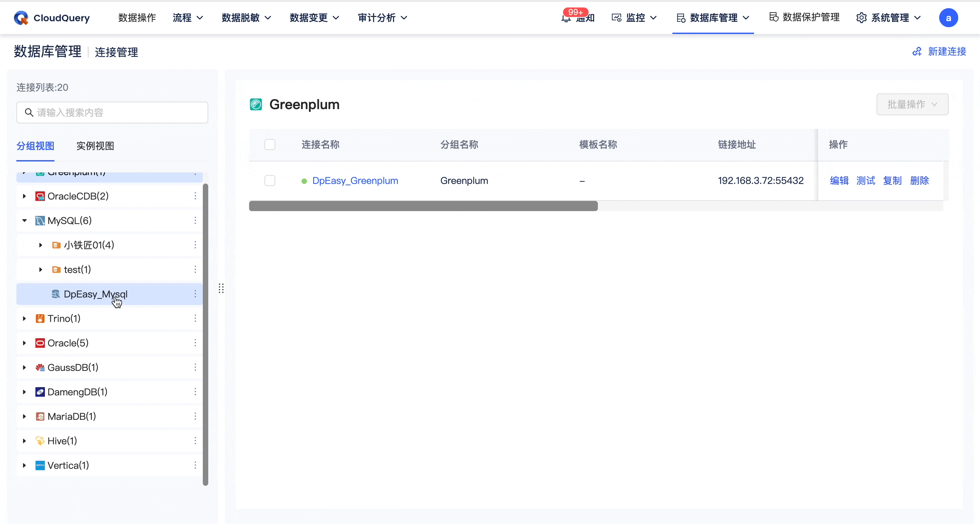Open the user avatar menu
980x531 pixels.
point(949,17)
